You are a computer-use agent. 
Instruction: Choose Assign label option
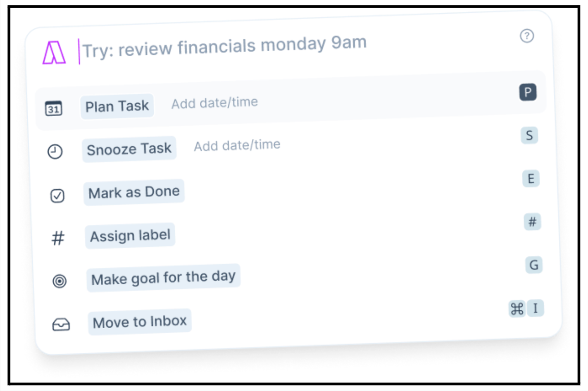130,236
